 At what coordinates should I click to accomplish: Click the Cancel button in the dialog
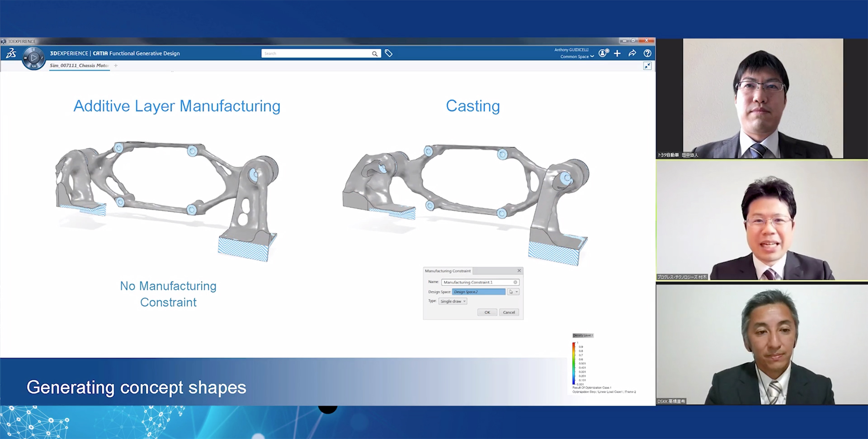tap(509, 312)
